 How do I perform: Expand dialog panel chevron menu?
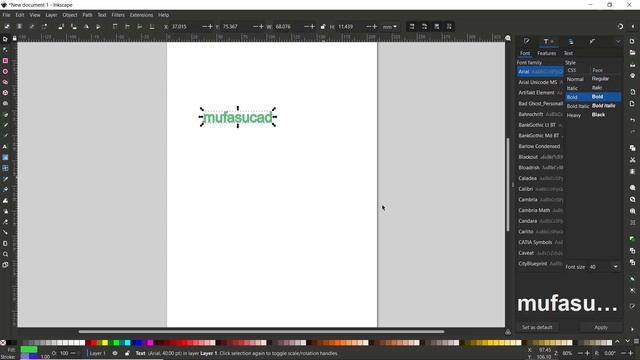[x=618, y=42]
